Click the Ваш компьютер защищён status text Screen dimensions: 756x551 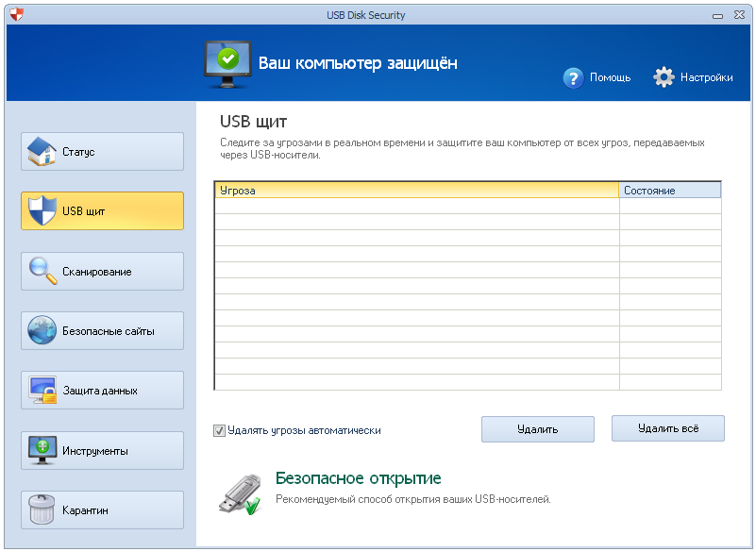point(358,63)
